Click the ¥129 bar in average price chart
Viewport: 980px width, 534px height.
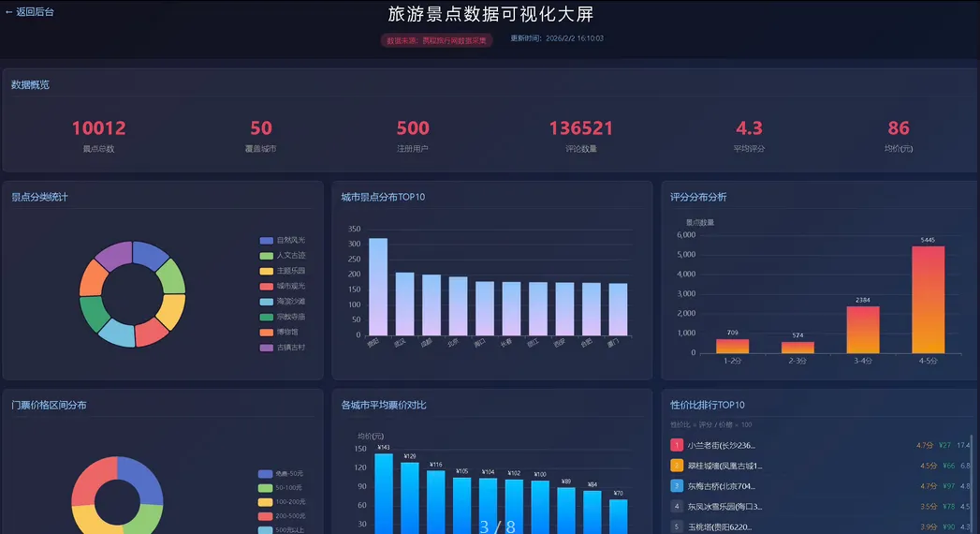tap(410, 497)
